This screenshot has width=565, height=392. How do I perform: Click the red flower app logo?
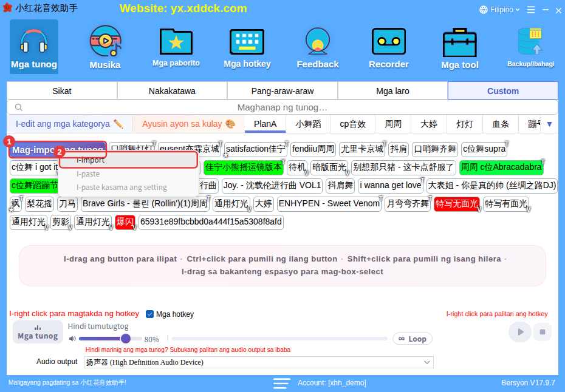tap(7, 7)
